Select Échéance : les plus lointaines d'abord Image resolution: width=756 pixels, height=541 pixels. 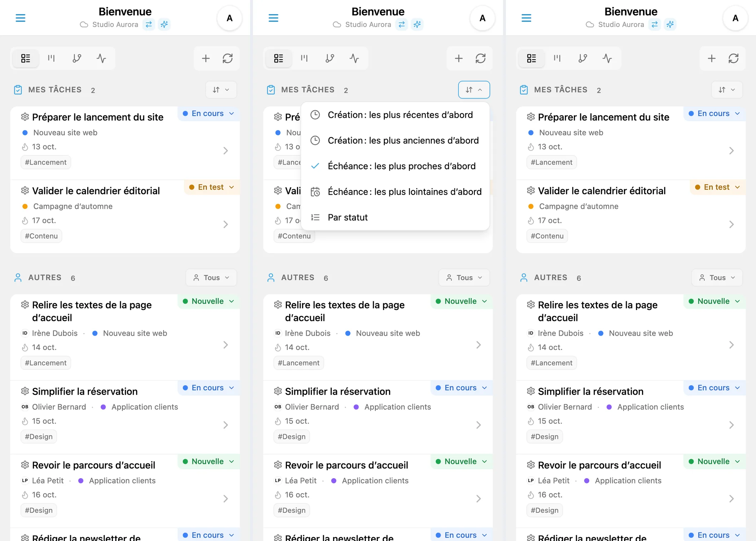tap(395, 192)
